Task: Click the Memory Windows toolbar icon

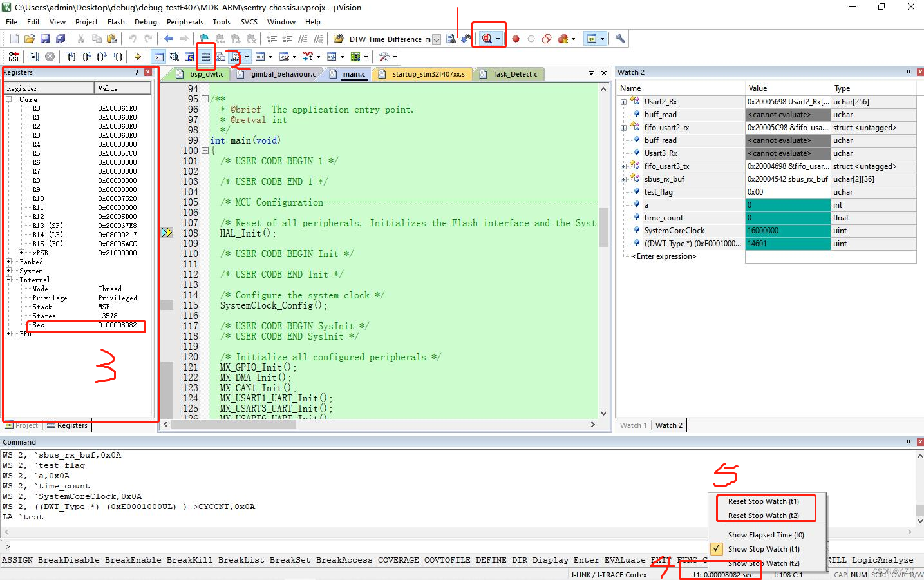Action: click(260, 57)
